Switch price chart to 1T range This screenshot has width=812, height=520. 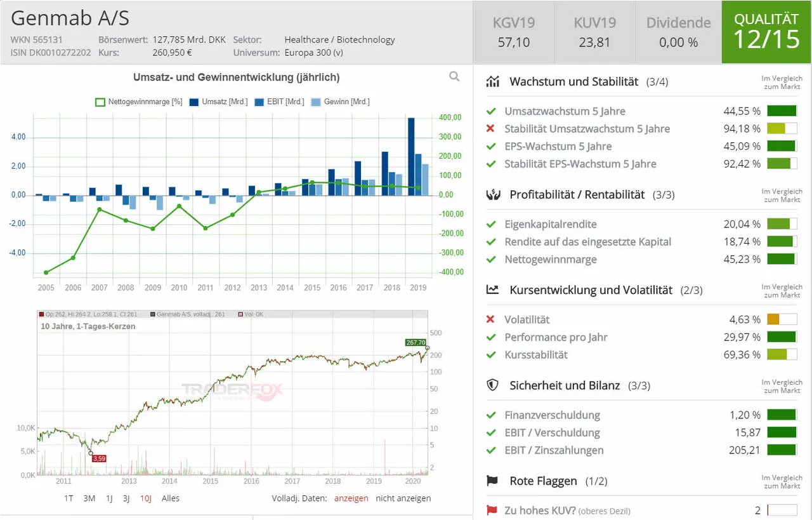[x=69, y=498]
